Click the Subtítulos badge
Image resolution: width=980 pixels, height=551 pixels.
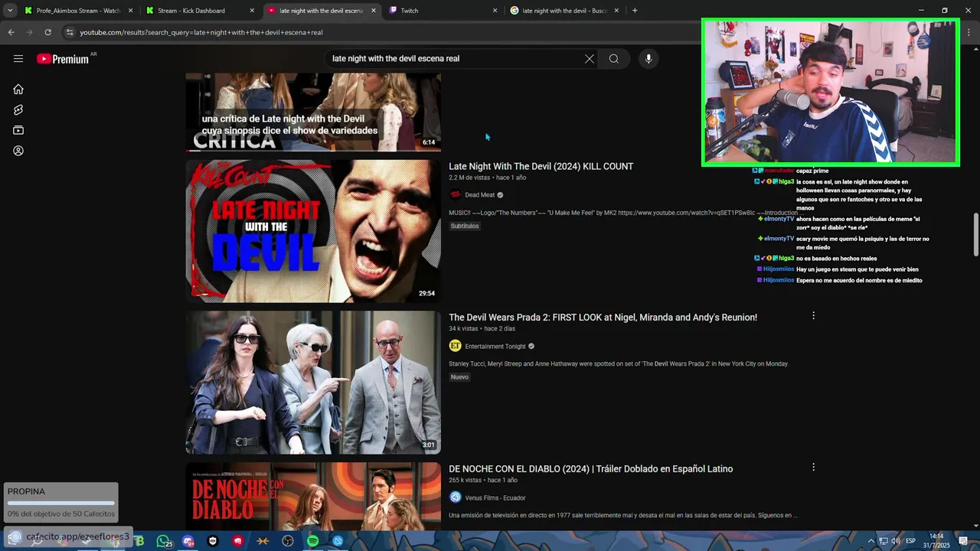point(465,226)
